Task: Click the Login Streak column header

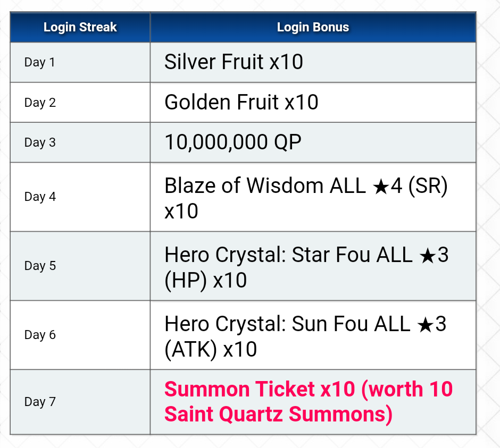Action: click(x=80, y=28)
